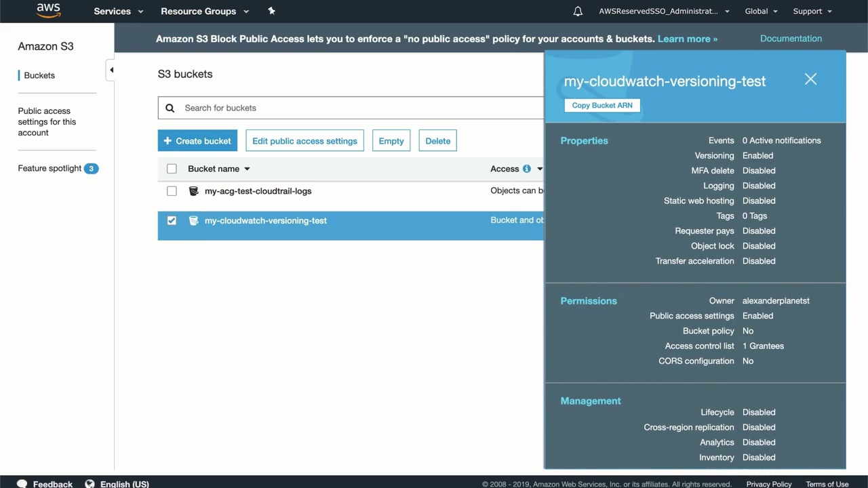The width and height of the screenshot is (868, 488).
Task: Click the Feature spotlight count badge
Action: (x=91, y=168)
